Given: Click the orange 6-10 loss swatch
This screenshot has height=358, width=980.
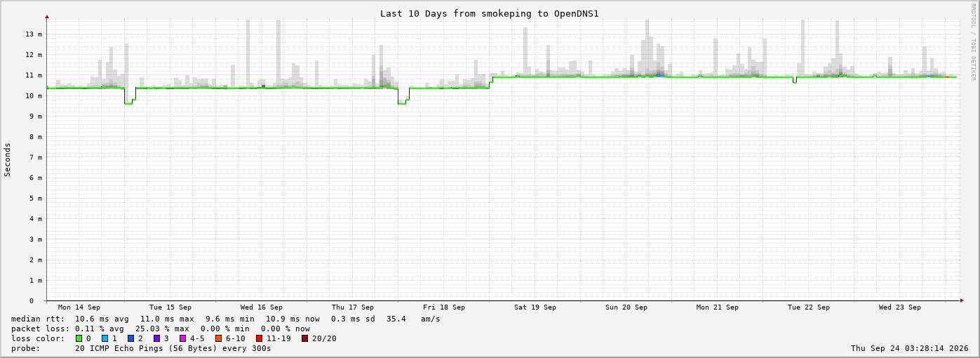Looking at the screenshot, I should [x=219, y=338].
